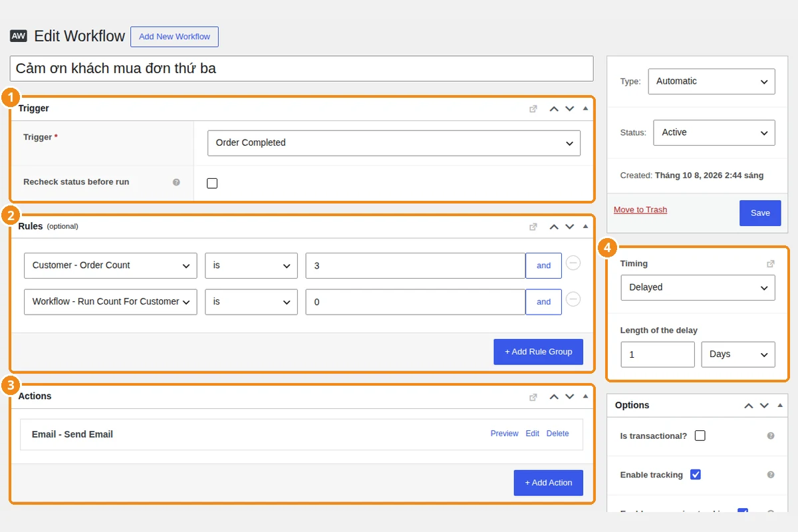The height and width of the screenshot is (532, 798).
Task: Click the Rules (optional) panel heading
Action: (x=48, y=226)
